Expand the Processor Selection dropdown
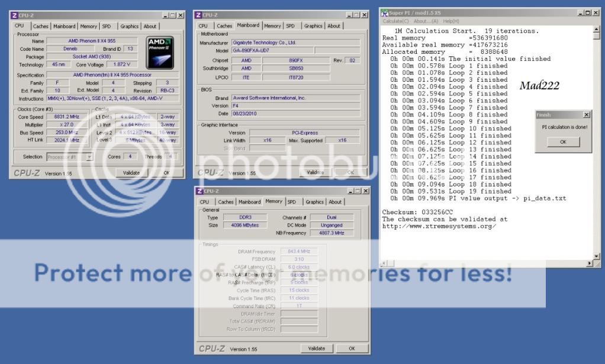 click(x=89, y=157)
